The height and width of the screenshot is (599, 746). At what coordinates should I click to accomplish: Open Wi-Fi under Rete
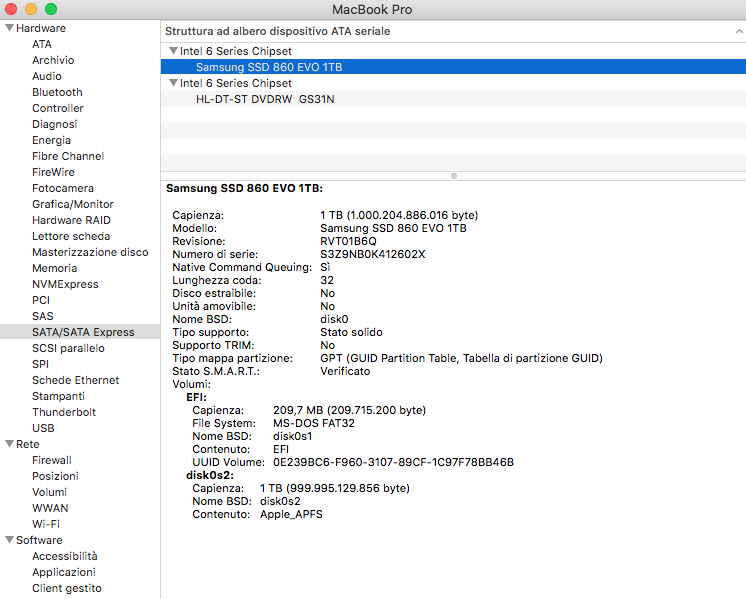[x=46, y=524]
